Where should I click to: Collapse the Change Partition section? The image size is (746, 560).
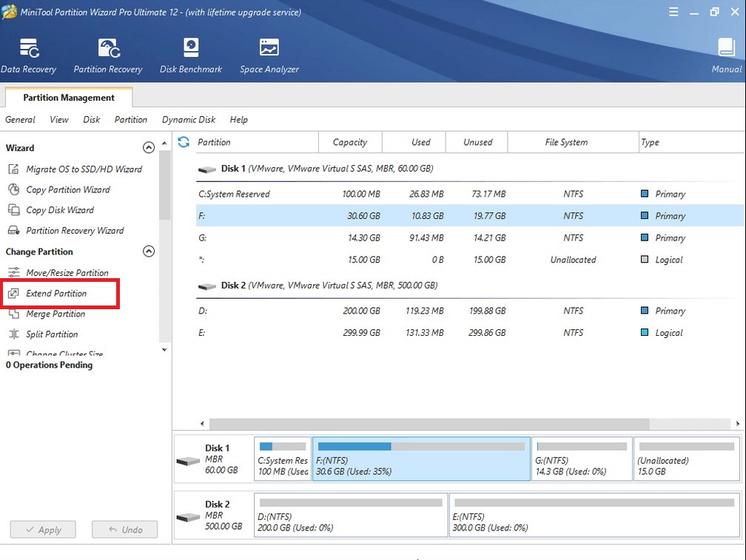click(x=149, y=251)
